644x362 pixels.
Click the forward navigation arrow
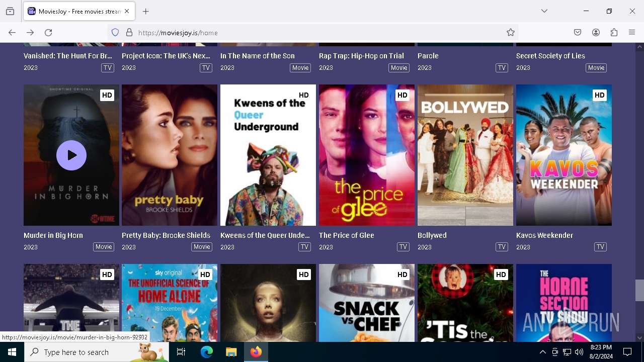30,33
